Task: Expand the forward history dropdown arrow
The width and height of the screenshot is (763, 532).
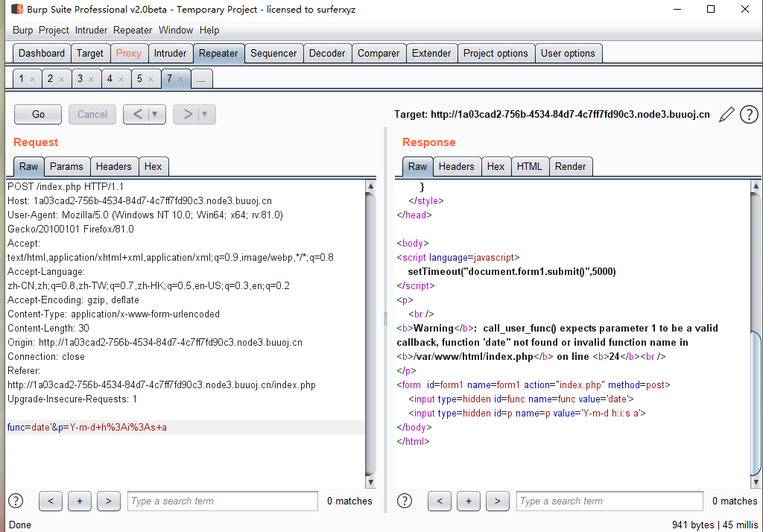Action: tap(205, 115)
